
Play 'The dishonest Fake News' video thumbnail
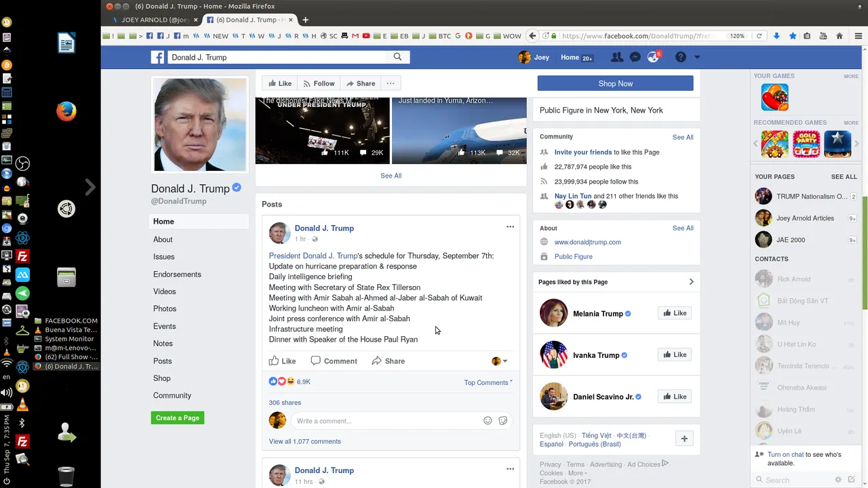coord(322,130)
